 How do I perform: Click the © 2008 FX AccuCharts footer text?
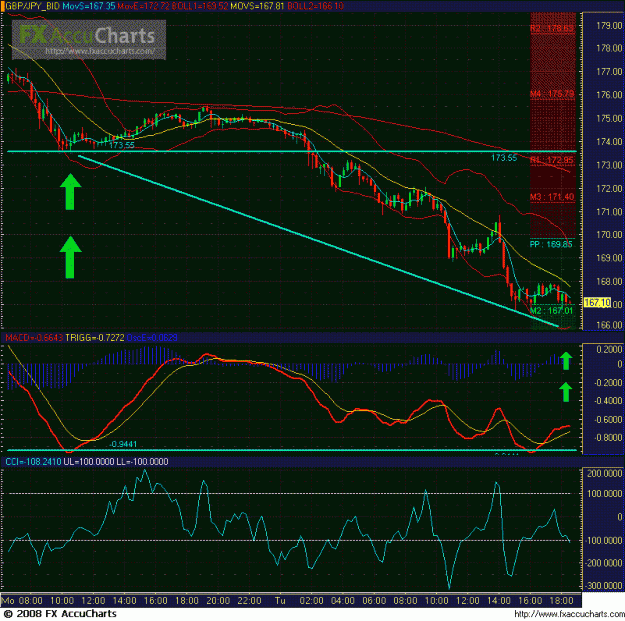coord(60,614)
